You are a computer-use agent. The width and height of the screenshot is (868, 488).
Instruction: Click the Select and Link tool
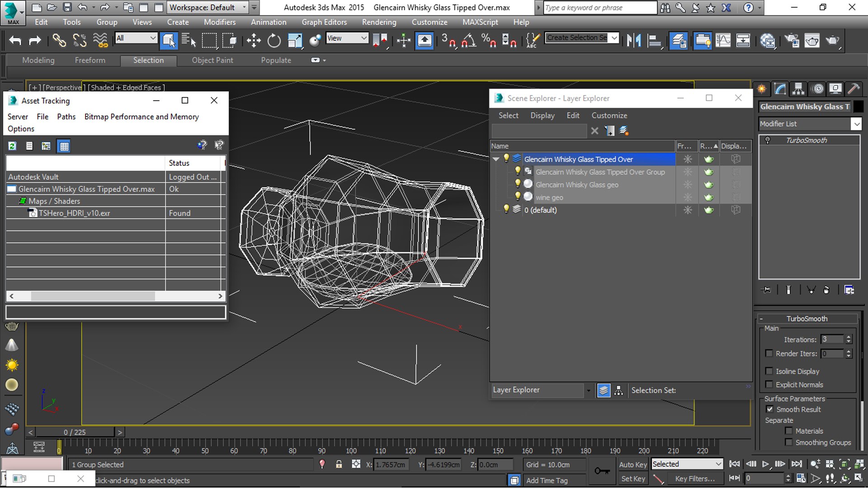pos(59,41)
